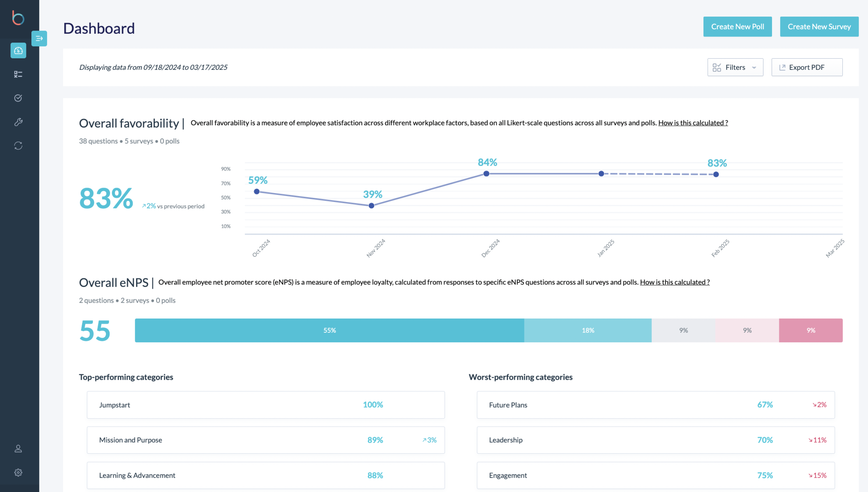Screen dimensions: 868x492
Task: Click the 'Mar 2025' axis label
Action: pyautogui.click(x=835, y=248)
